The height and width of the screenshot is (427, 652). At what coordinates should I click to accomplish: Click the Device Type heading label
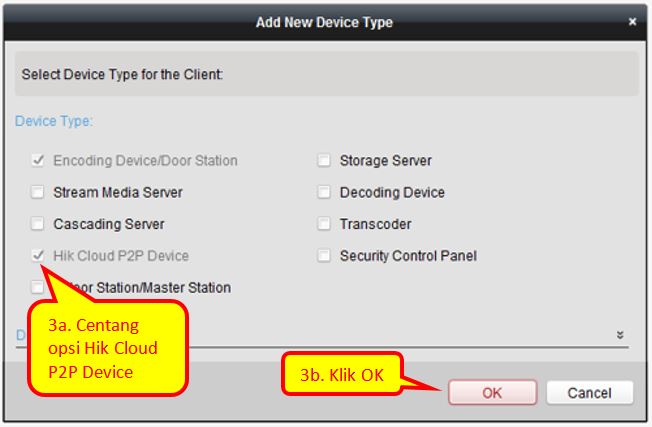[54, 121]
